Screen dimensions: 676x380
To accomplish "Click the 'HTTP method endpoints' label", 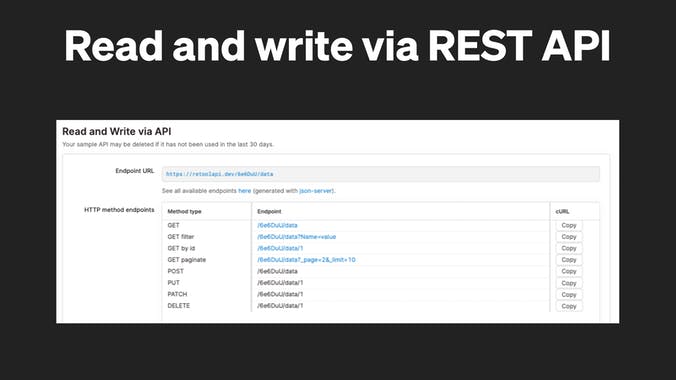I will point(119,210).
